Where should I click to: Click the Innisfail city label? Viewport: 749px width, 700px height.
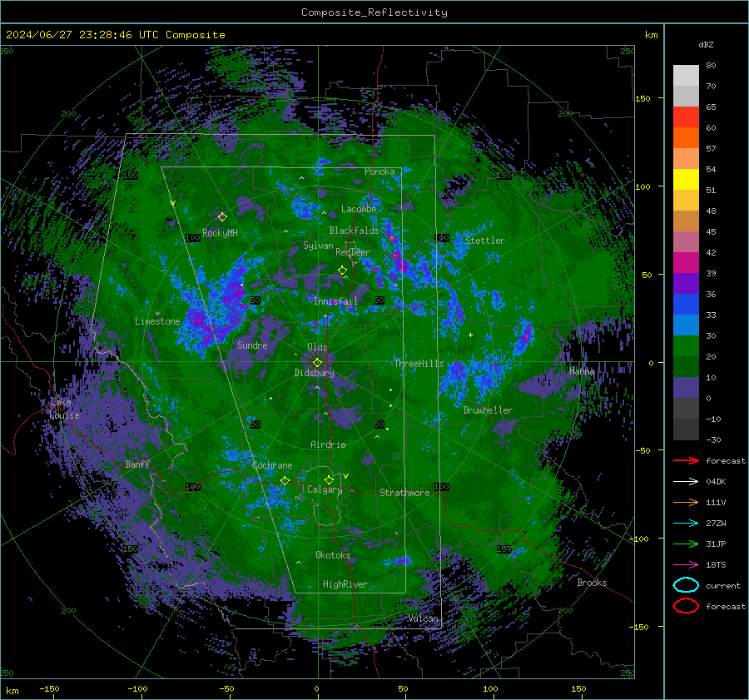click(335, 301)
